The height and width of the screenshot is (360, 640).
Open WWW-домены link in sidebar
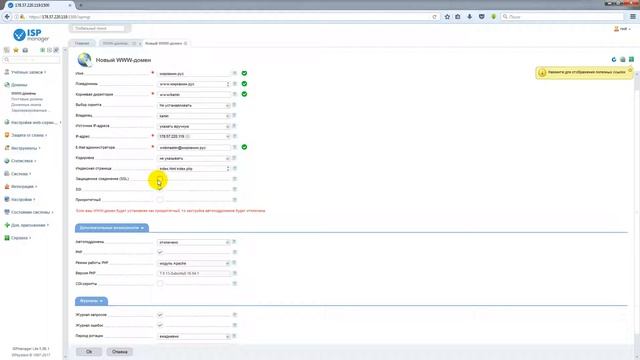pyautogui.click(x=23, y=93)
